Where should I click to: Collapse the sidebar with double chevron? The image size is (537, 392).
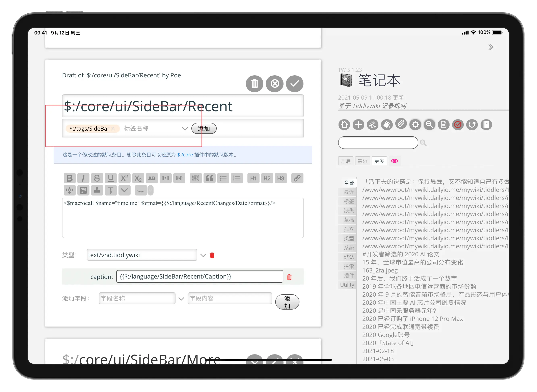491,47
